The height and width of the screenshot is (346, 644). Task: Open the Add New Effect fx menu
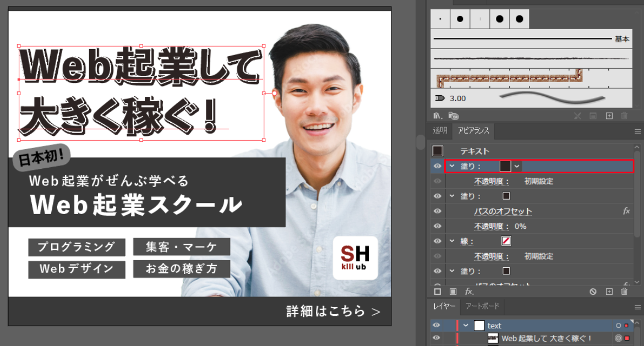[469, 292]
